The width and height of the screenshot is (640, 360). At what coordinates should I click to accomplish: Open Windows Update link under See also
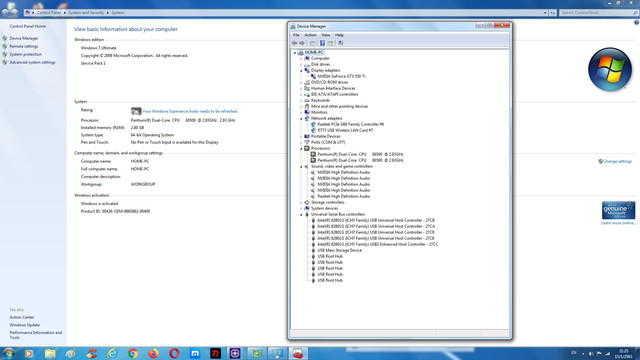point(24,325)
